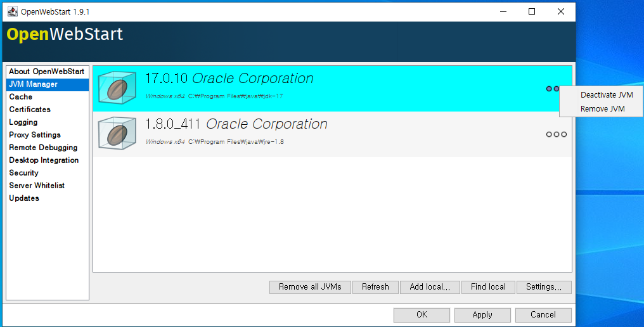Select the 17.0.10 Oracle Corporation entry title

pos(229,79)
